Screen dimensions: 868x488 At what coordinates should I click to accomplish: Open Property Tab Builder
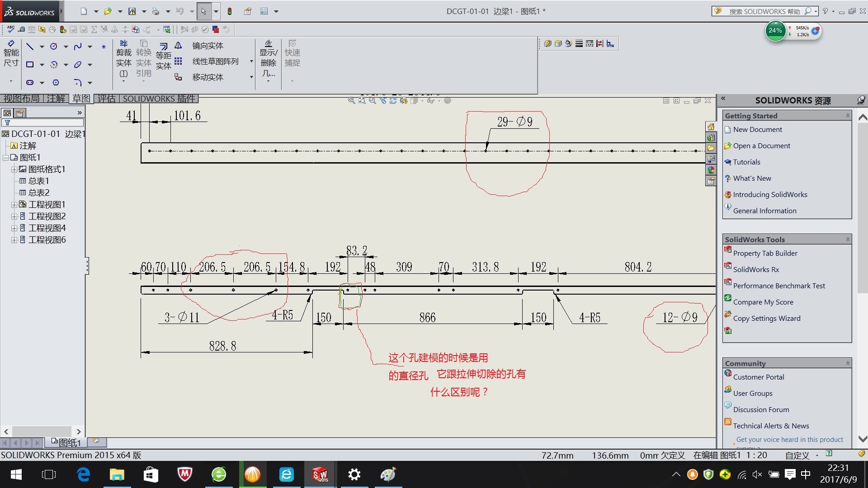[x=765, y=253]
